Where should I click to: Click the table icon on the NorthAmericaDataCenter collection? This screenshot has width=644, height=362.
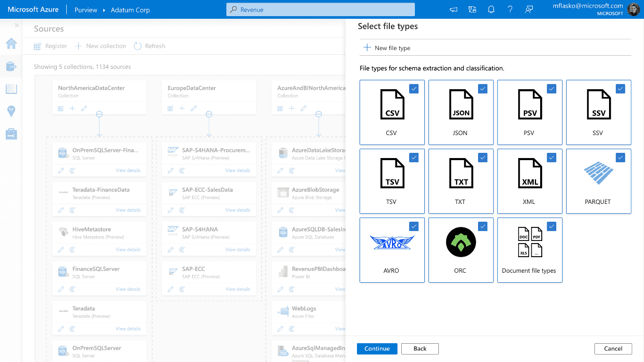click(x=61, y=108)
